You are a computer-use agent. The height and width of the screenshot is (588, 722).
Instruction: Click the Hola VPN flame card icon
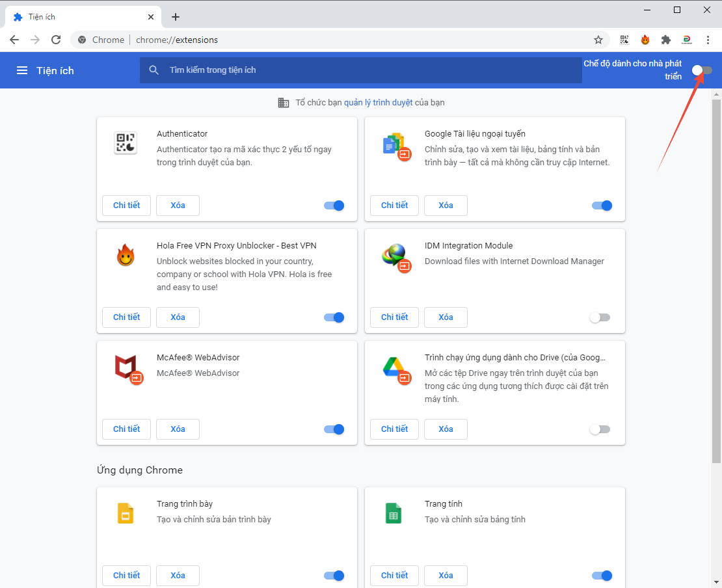tap(126, 254)
